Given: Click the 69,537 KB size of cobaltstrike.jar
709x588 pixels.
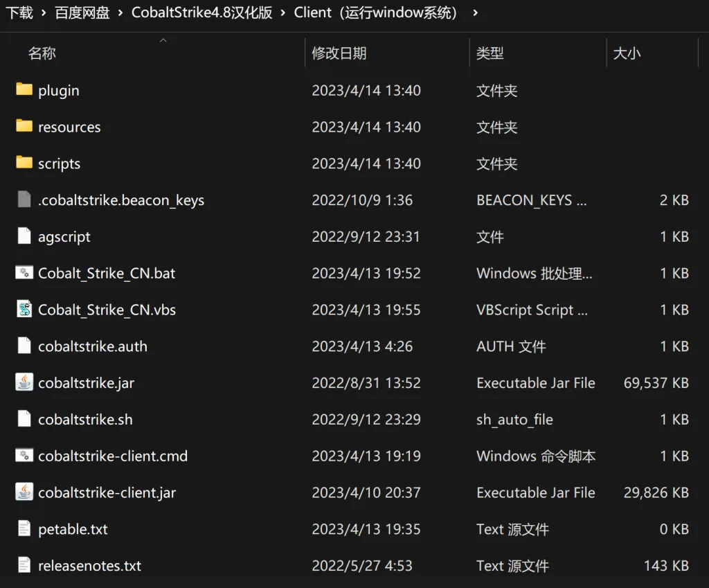Looking at the screenshot, I should 656,383.
